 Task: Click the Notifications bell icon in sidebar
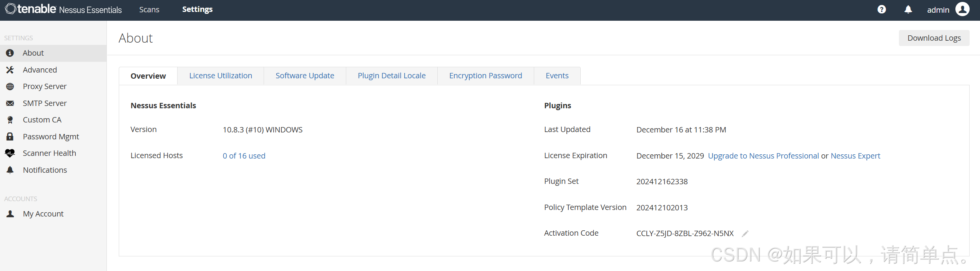[10, 170]
